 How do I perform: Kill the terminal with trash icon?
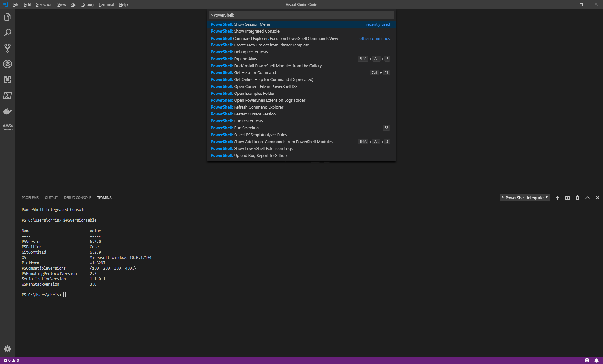tap(577, 198)
